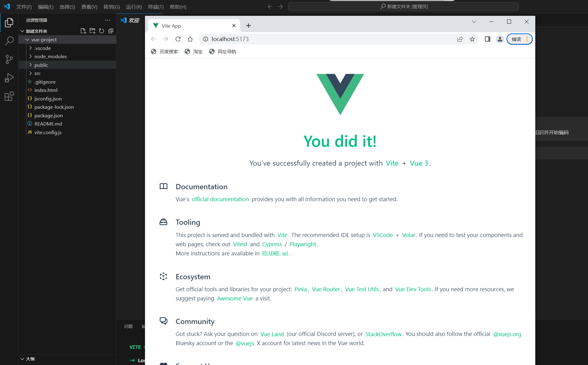This screenshot has width=588, height=365.
Task: Open the explorer more actions ellipsis
Action: point(107,20)
